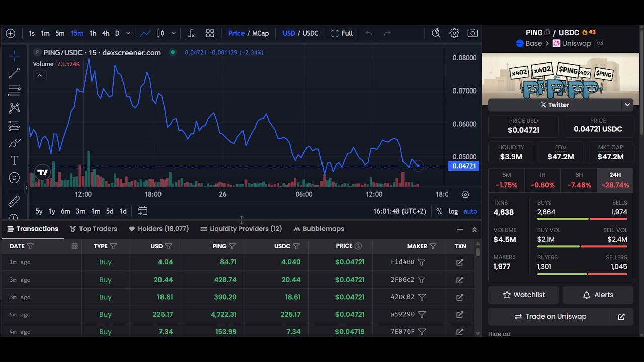Open the Top Traders tab
The height and width of the screenshot is (362, 644).
[94, 229]
